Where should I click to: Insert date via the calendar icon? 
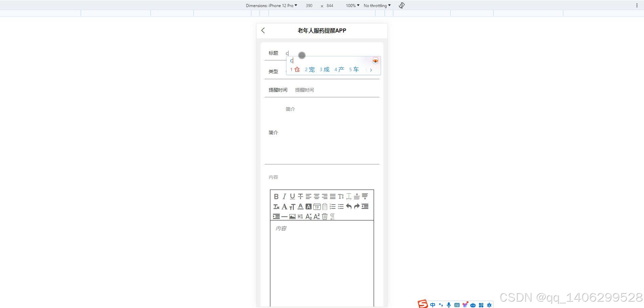(x=316, y=207)
